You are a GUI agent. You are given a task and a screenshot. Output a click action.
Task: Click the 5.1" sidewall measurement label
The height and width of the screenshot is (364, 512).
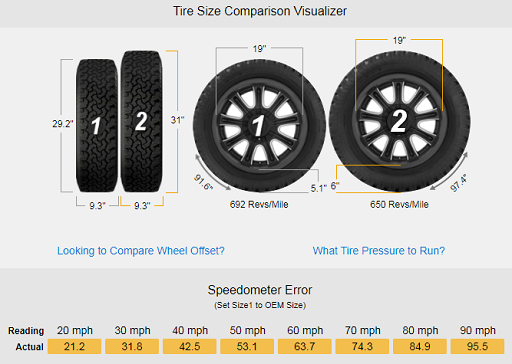point(318,188)
